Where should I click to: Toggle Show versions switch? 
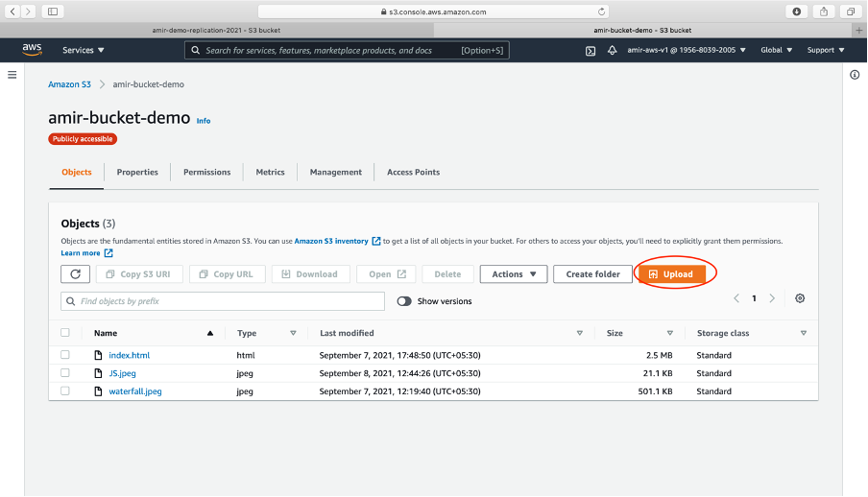pyautogui.click(x=404, y=301)
